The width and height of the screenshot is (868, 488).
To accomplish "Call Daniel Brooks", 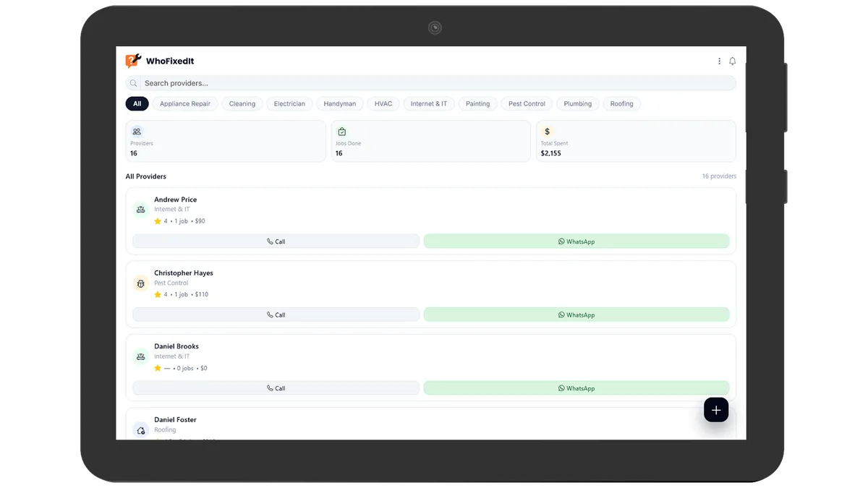I will pos(276,388).
